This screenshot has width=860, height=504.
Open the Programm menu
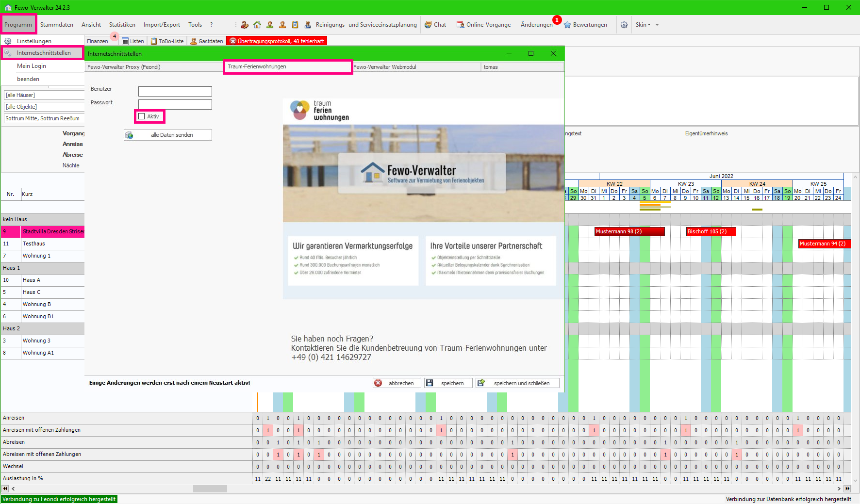pyautogui.click(x=18, y=25)
